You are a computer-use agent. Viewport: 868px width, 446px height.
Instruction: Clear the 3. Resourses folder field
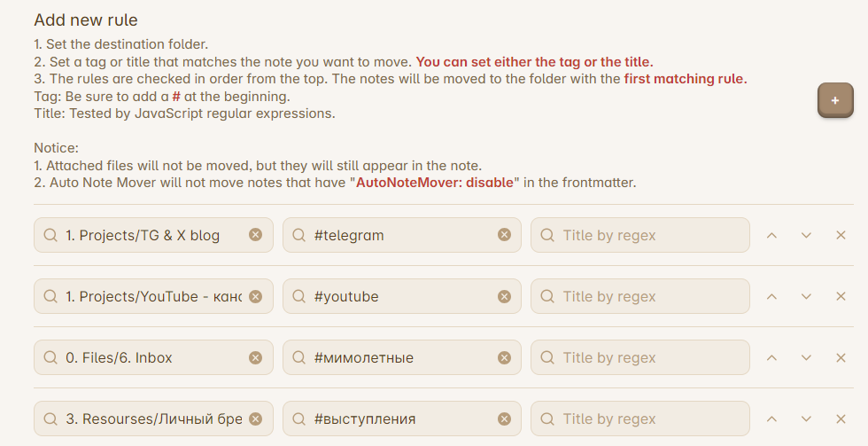coord(255,419)
